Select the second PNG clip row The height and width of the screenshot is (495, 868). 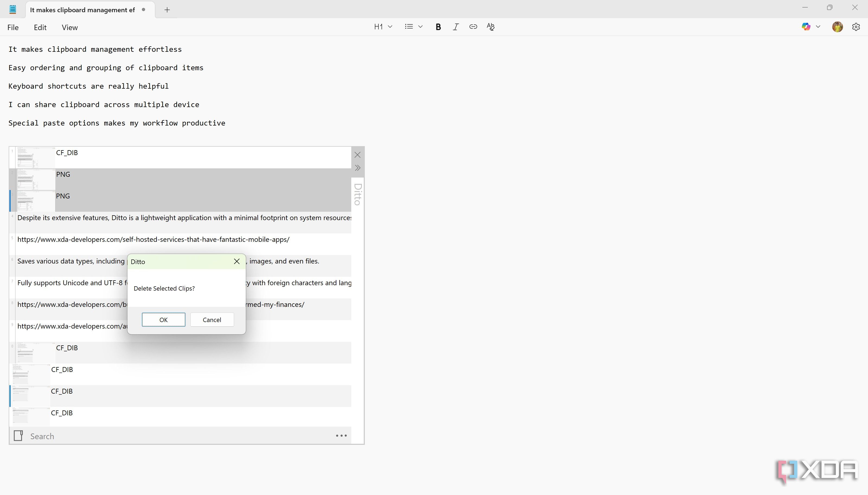(180, 201)
